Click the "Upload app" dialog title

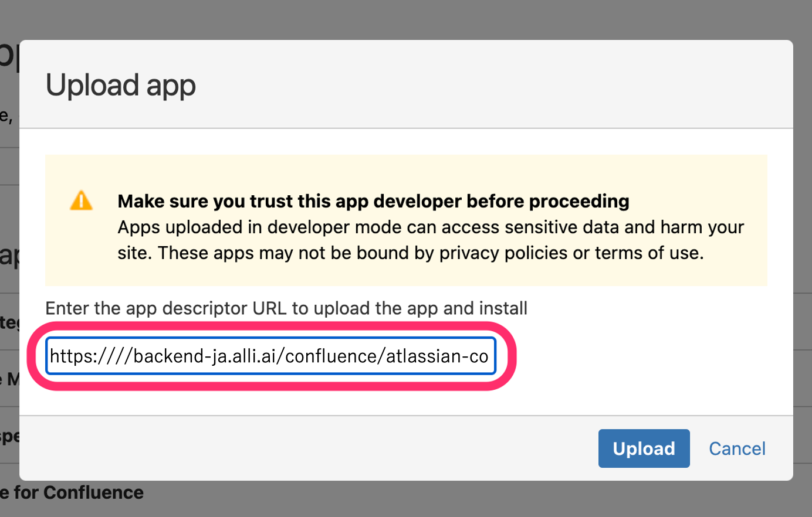click(x=120, y=85)
